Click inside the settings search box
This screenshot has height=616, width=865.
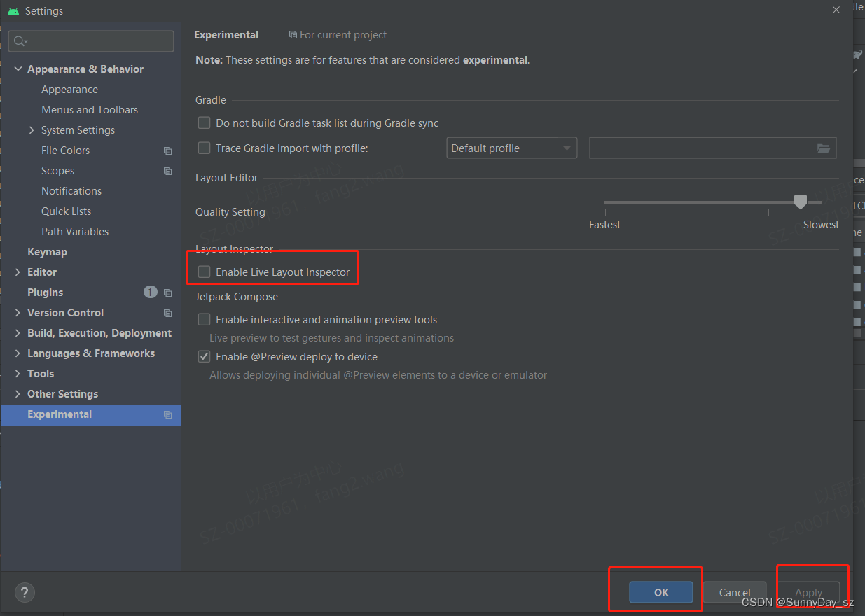point(91,41)
